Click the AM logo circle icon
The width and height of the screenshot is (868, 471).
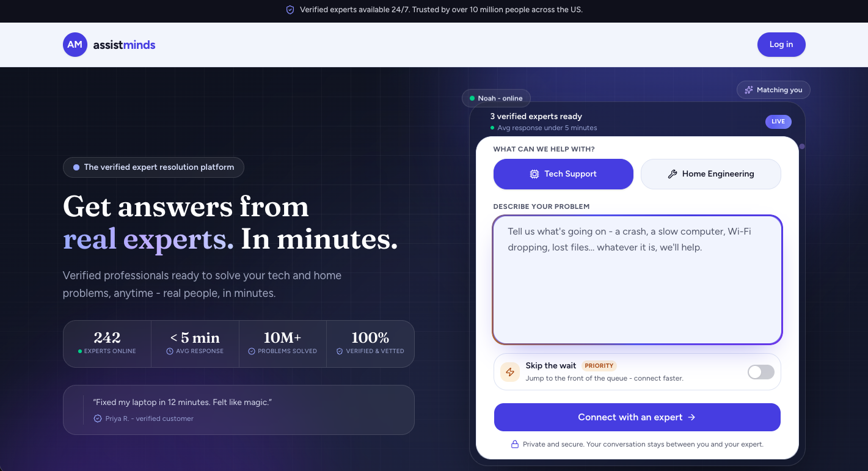[x=75, y=45]
